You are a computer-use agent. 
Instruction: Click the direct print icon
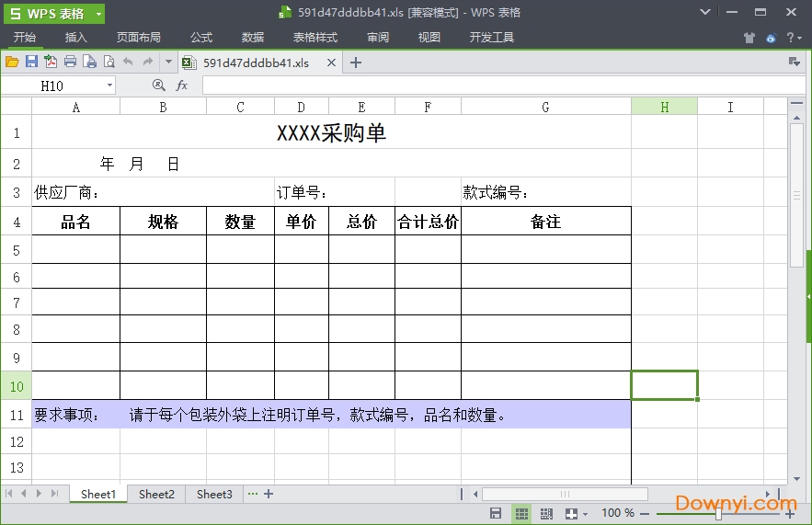click(89, 63)
